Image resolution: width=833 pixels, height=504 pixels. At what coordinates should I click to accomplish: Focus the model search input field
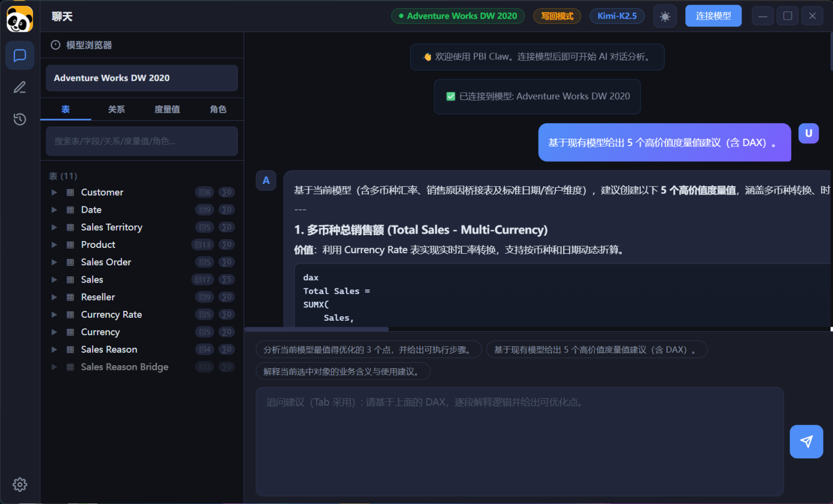(x=142, y=141)
